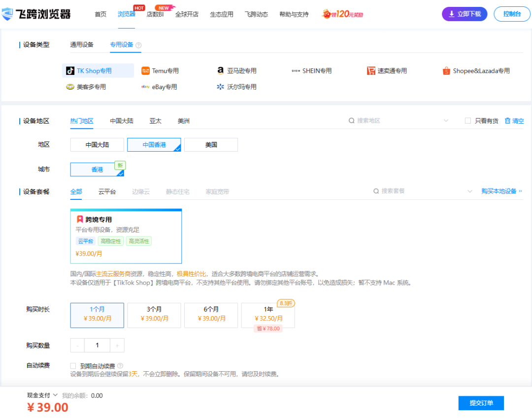Select the 美客多专用 icon
The width and height of the screenshot is (532, 419).
coord(70,87)
